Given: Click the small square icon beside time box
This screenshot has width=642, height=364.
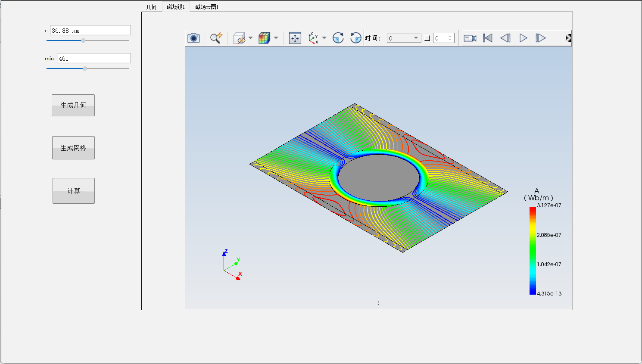Looking at the screenshot, I should pos(427,38).
